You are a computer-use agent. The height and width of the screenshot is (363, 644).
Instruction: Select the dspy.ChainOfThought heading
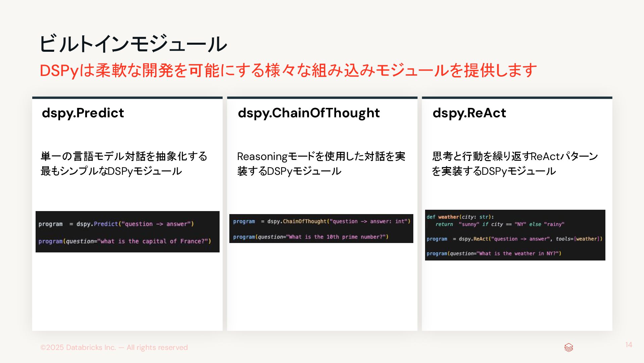309,113
